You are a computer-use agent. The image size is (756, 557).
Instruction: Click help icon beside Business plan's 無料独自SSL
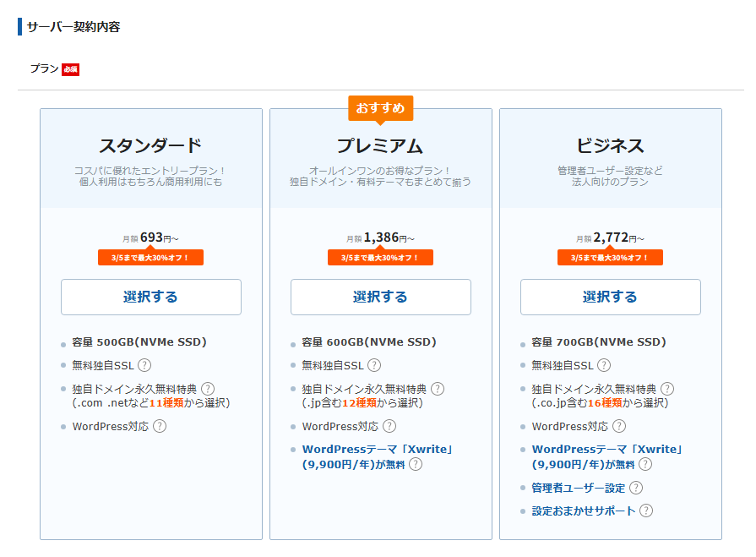[x=604, y=365]
